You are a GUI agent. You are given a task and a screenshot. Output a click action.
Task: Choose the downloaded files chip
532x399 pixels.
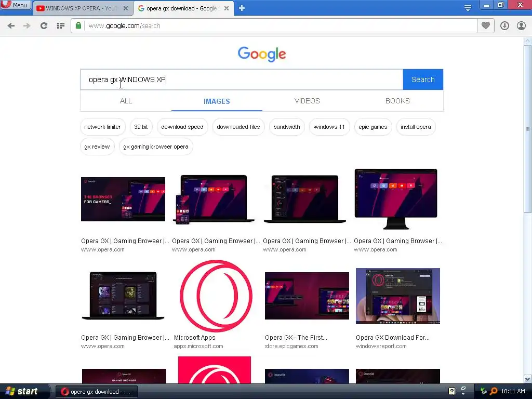238,127
